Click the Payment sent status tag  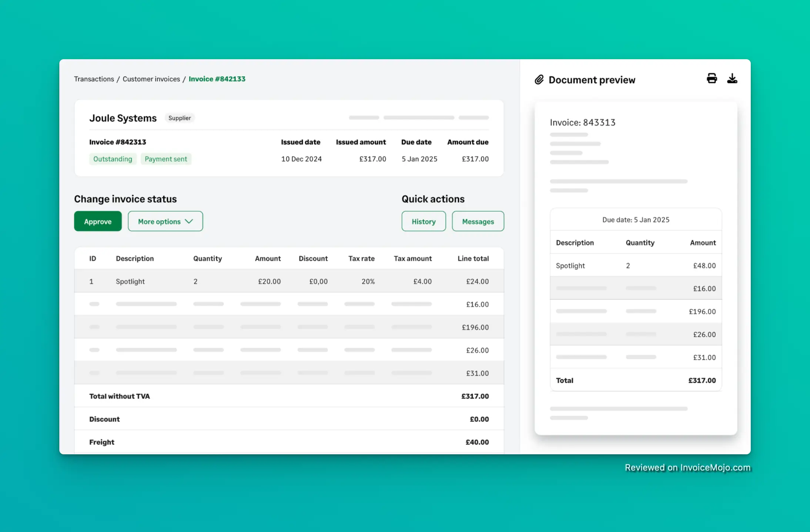166,159
